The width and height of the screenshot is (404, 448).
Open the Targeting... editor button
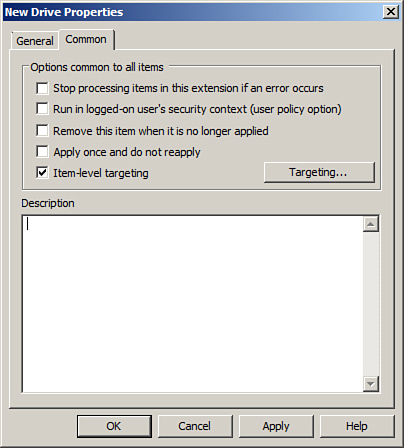point(319,172)
